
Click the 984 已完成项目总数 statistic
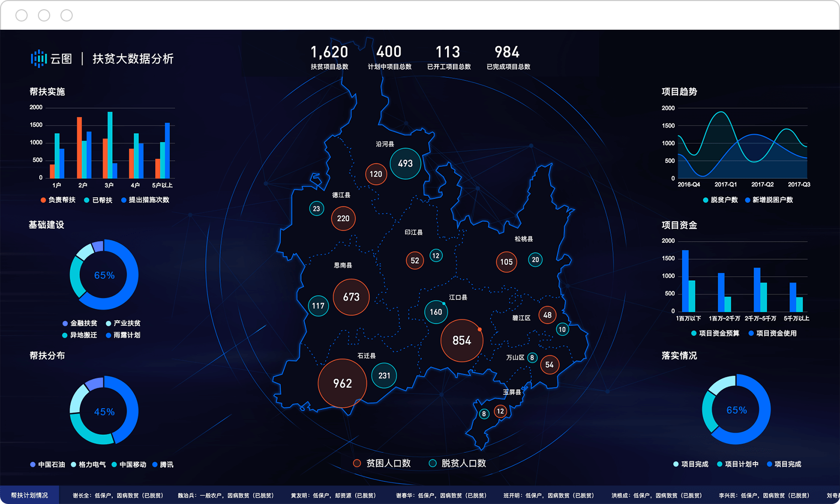(x=508, y=58)
